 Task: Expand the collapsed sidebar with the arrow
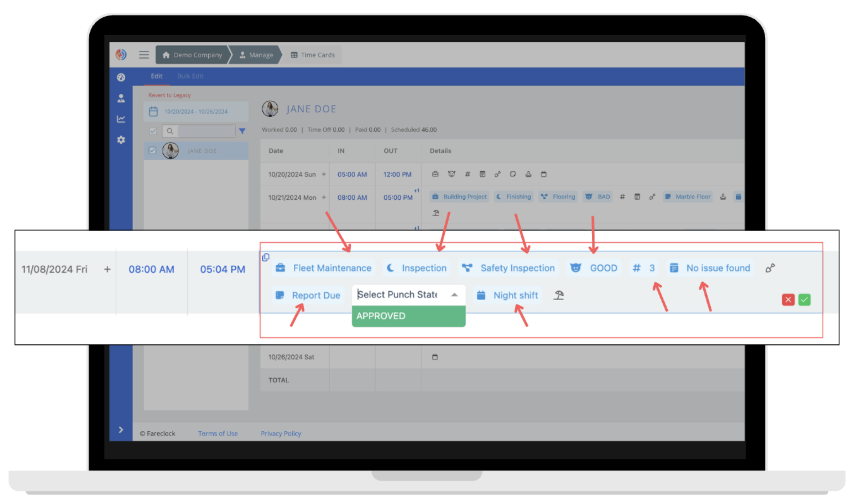point(121,429)
